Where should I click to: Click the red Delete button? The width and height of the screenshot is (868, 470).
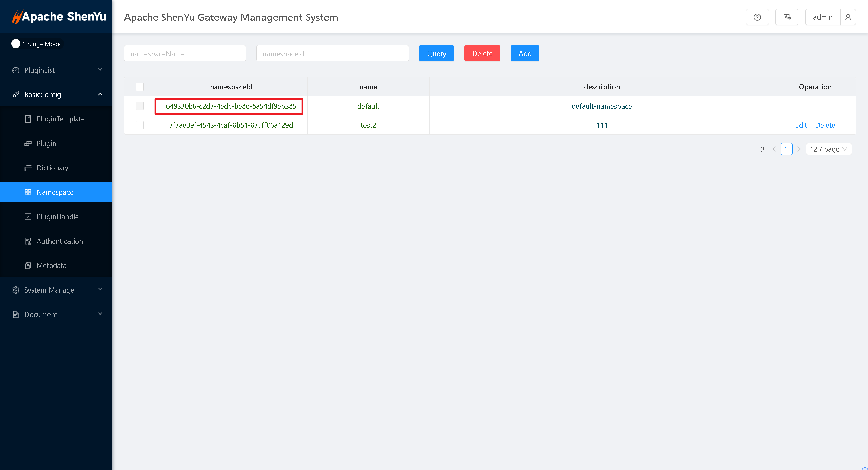click(x=482, y=54)
